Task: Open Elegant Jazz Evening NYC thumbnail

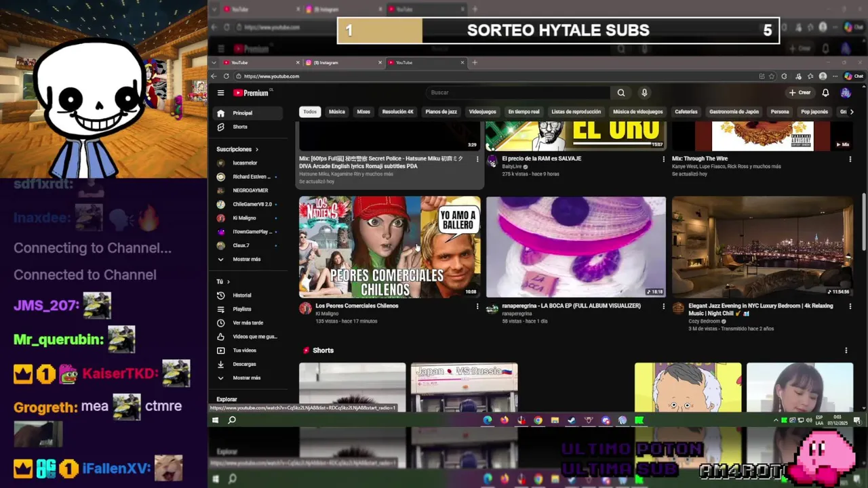Action: [762, 247]
